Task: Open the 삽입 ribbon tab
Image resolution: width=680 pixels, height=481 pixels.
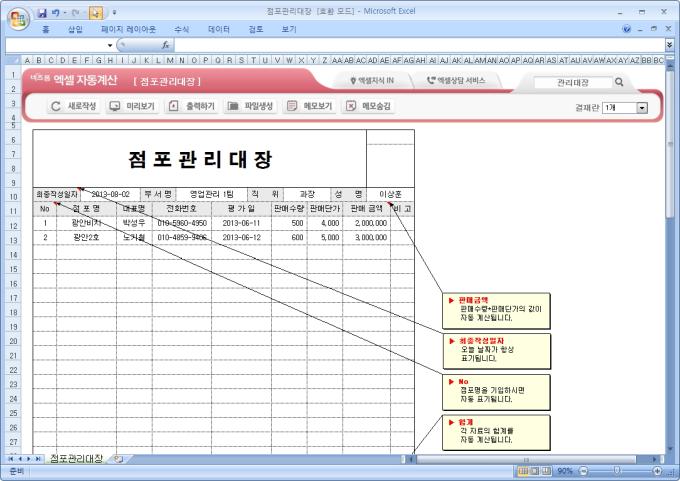Action: [x=75, y=29]
